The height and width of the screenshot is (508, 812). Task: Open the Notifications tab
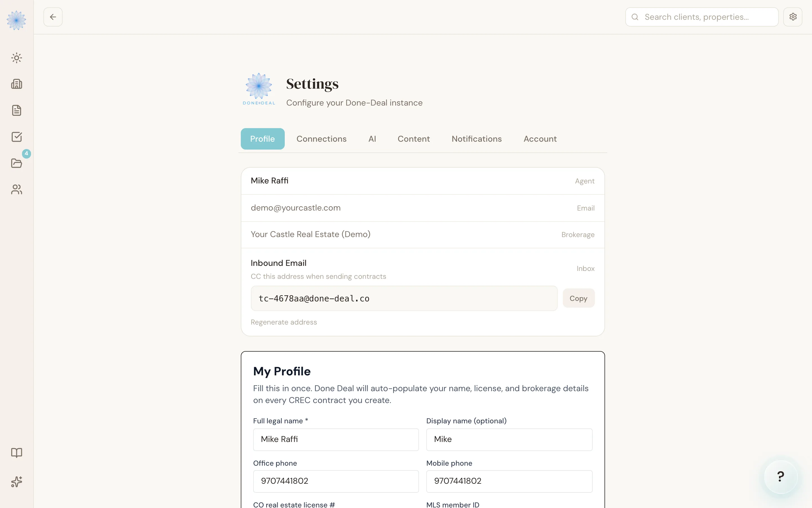tap(477, 139)
